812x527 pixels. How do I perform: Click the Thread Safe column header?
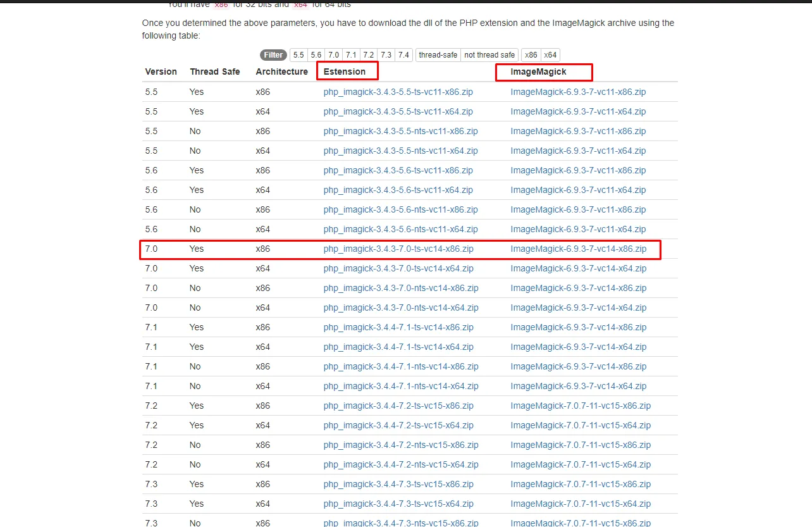point(215,71)
